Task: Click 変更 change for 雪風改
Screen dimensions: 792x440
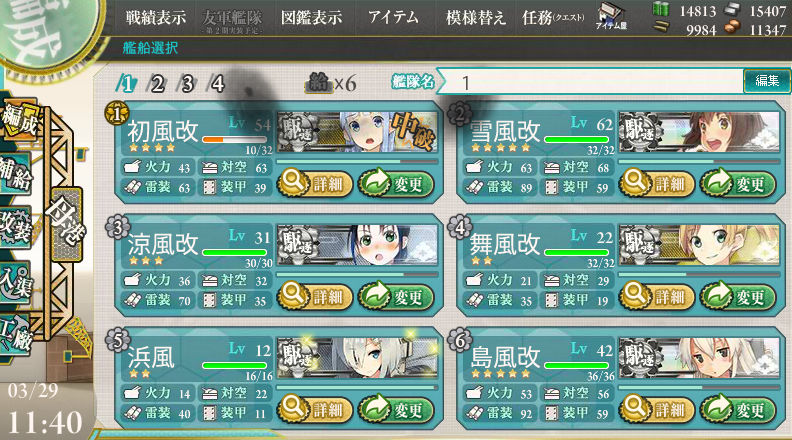Action: coord(738,184)
